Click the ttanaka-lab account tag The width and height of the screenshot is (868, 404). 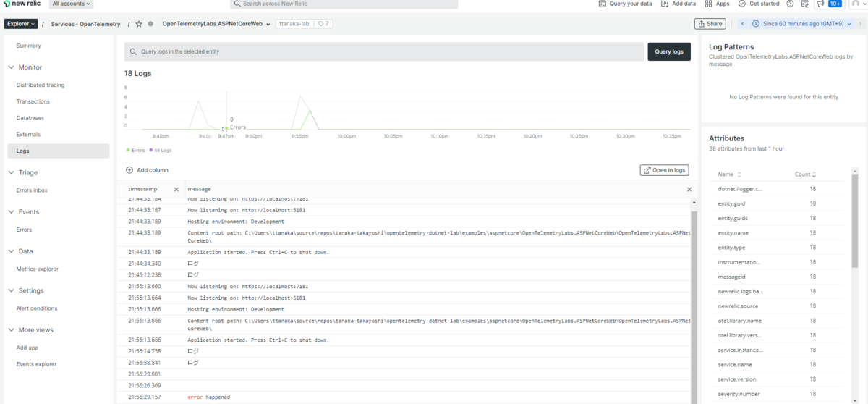coord(294,24)
